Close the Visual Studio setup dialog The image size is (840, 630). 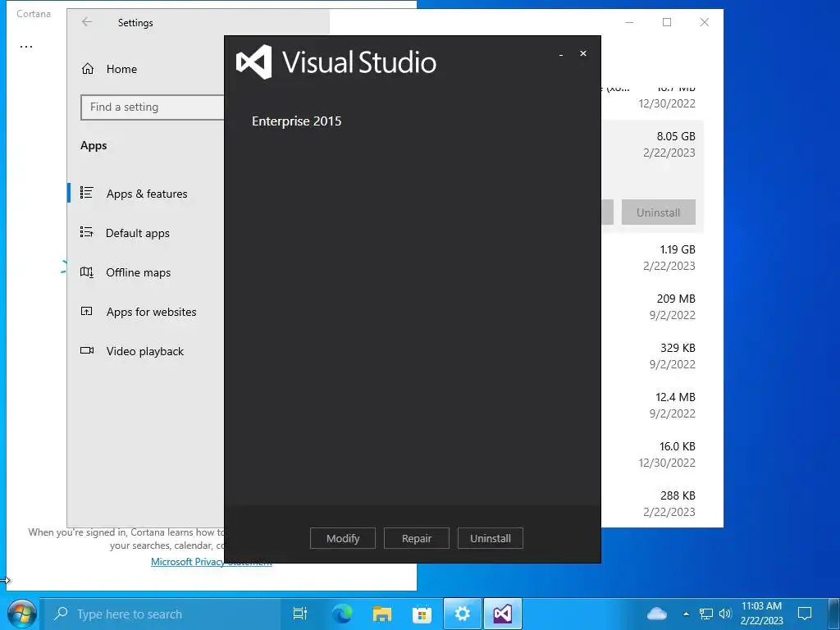pos(583,53)
